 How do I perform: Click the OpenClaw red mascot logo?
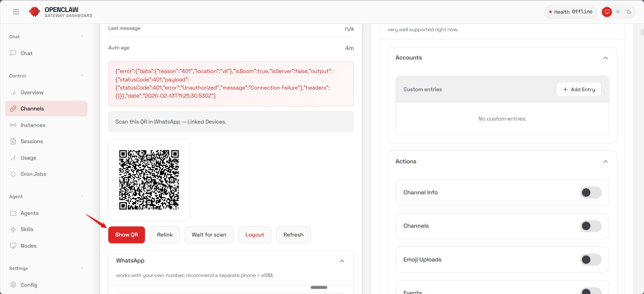35,12
